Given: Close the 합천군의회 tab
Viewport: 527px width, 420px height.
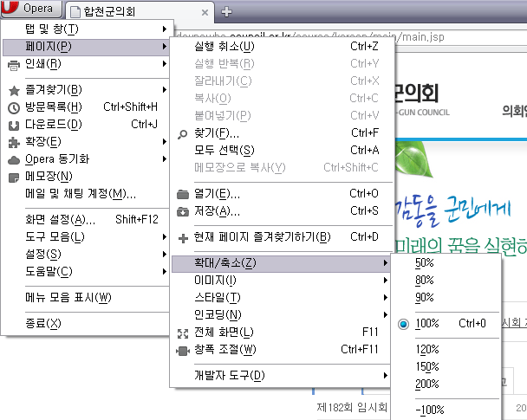Looking at the screenshot, I should click(x=205, y=12).
